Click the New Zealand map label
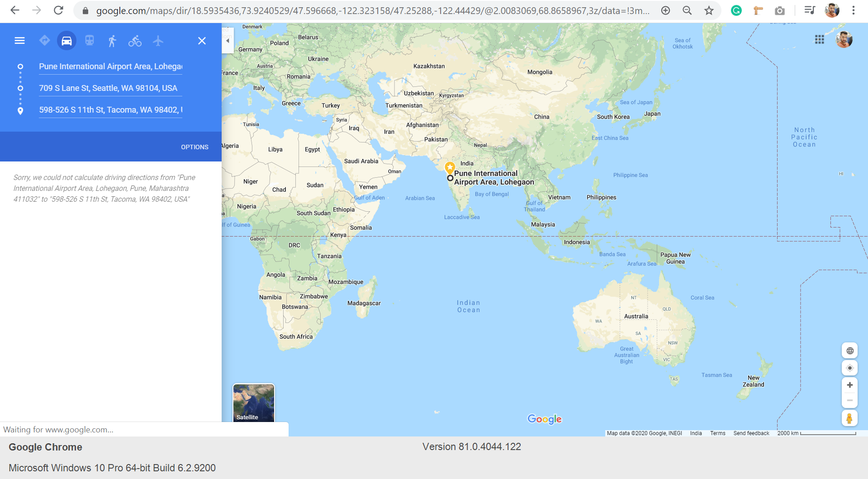 pos(753,381)
